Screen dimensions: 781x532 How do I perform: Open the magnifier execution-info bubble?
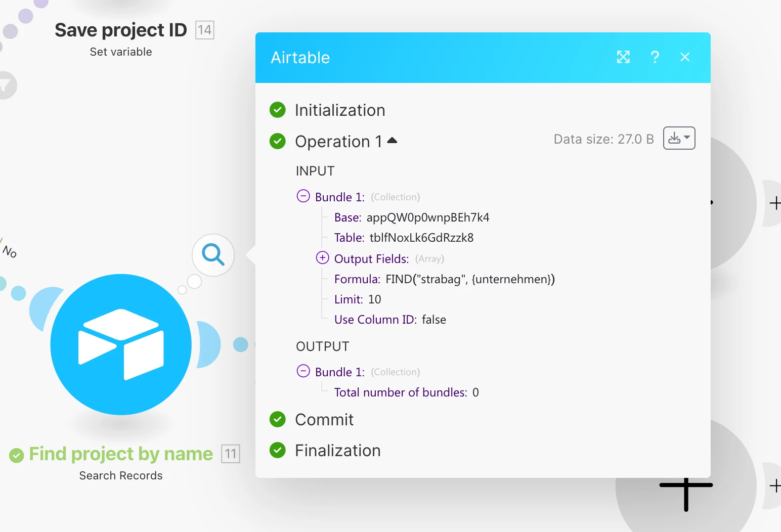coord(213,255)
